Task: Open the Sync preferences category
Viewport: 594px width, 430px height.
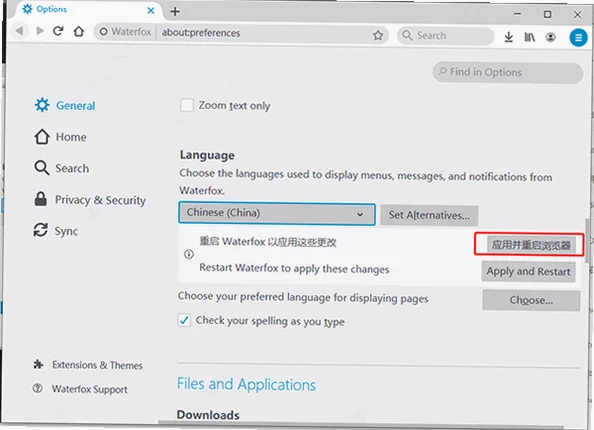Action: pyautogui.click(x=56, y=230)
